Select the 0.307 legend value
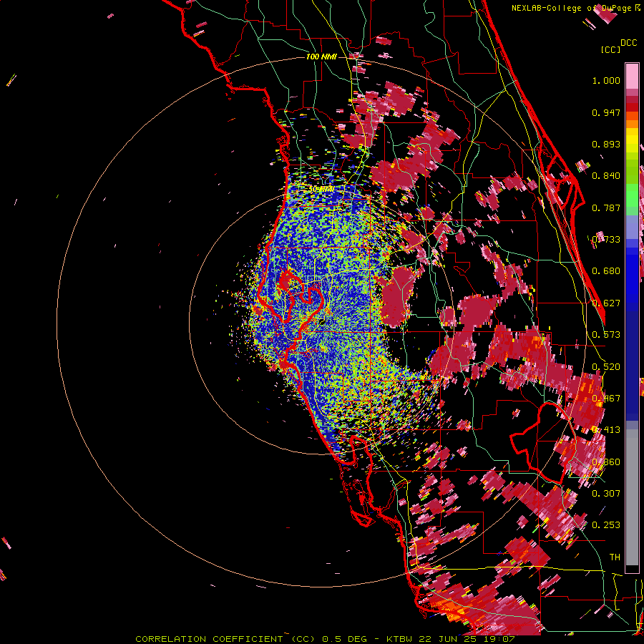Viewport: 644px width, 644px height. 606,493
